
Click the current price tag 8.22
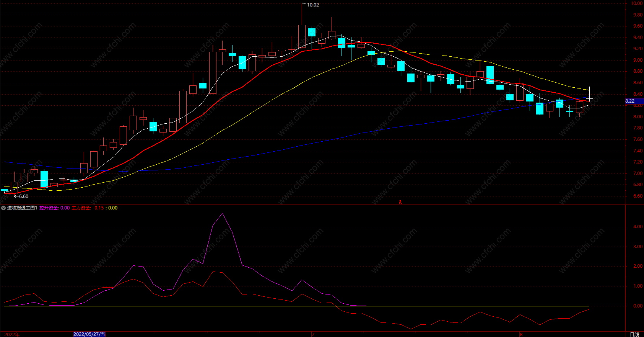634,101
